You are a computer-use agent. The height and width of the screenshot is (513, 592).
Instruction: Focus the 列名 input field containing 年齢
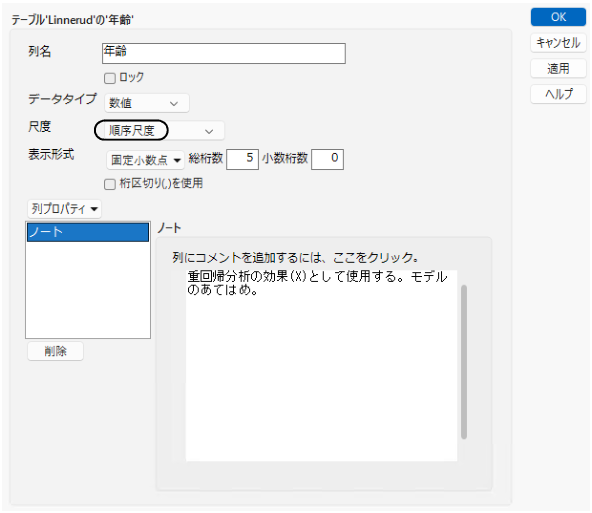point(224,53)
